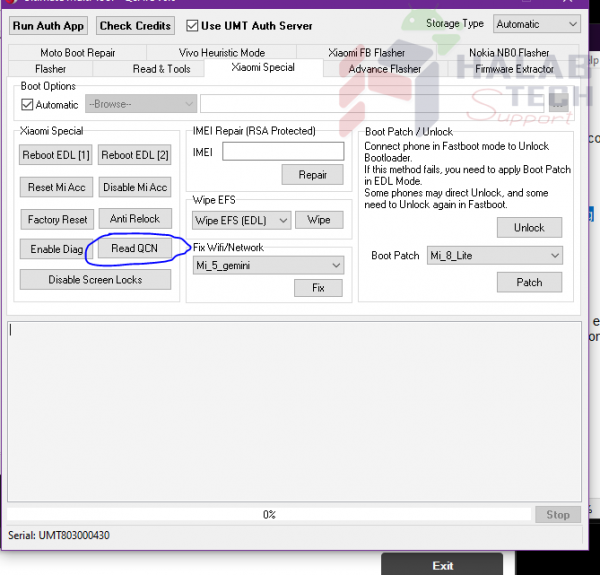
Task: Click the Enable Diag button
Action: pyautogui.click(x=57, y=249)
